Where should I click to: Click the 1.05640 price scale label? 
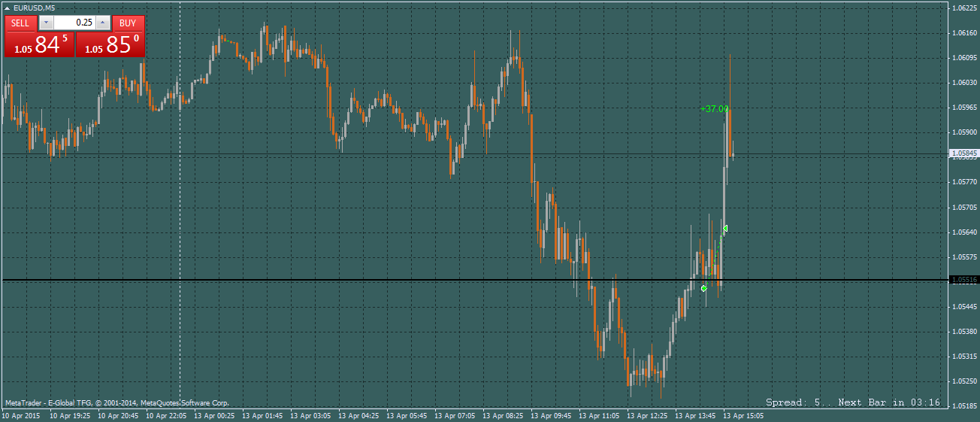tap(963, 232)
